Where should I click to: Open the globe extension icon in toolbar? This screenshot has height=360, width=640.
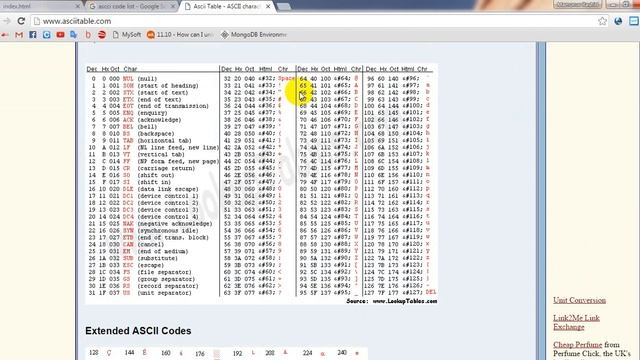(x=618, y=21)
